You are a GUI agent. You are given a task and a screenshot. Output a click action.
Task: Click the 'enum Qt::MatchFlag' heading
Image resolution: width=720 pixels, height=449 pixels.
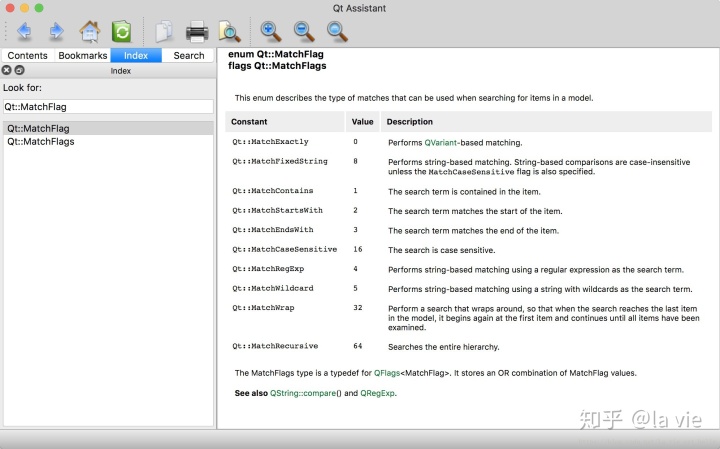pyautogui.click(x=276, y=54)
